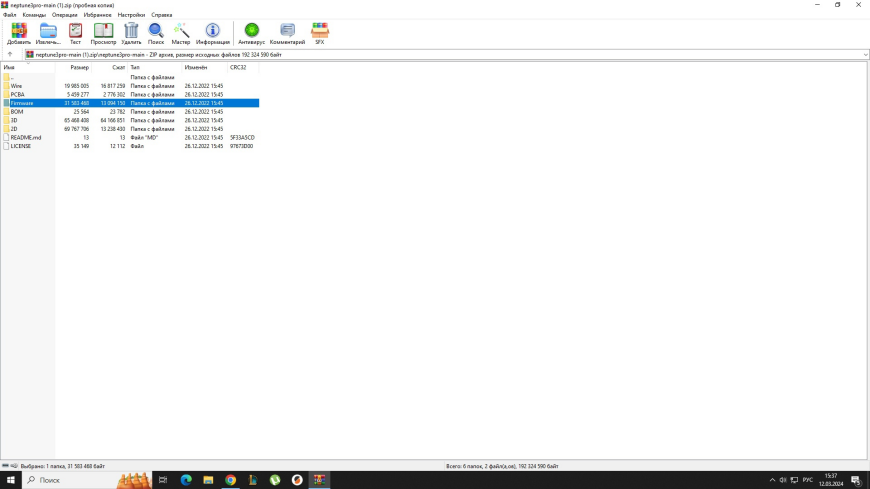This screenshot has width=870, height=489.
Task: Open the notification center icon
Action: click(x=857, y=480)
